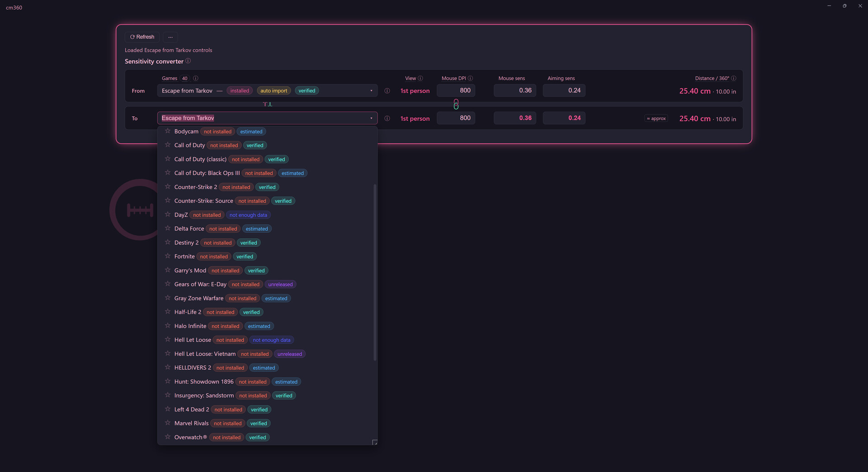
Task: Click the Mouse DPI info icon
Action: [x=470, y=78]
